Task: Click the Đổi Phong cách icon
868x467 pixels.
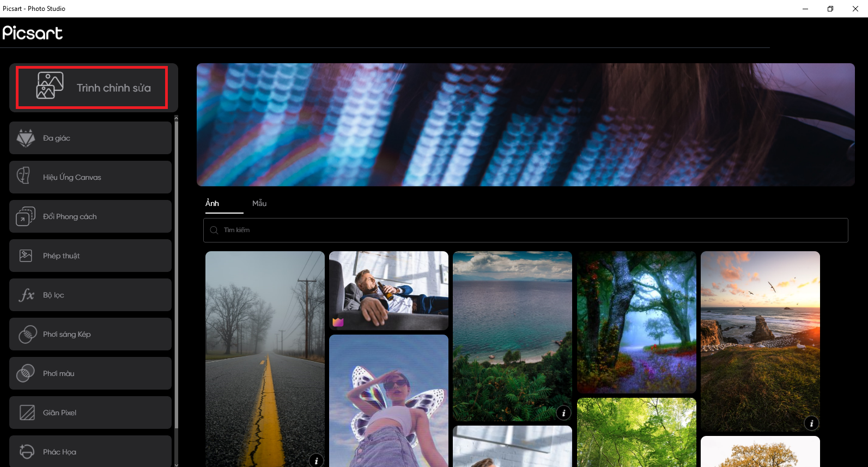Action: coord(25,216)
